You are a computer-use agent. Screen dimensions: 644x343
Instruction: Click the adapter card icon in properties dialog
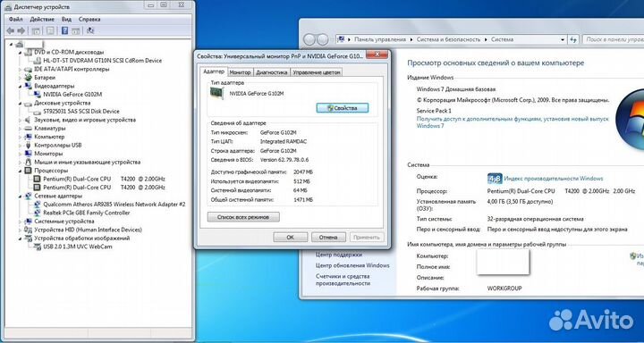217,94
